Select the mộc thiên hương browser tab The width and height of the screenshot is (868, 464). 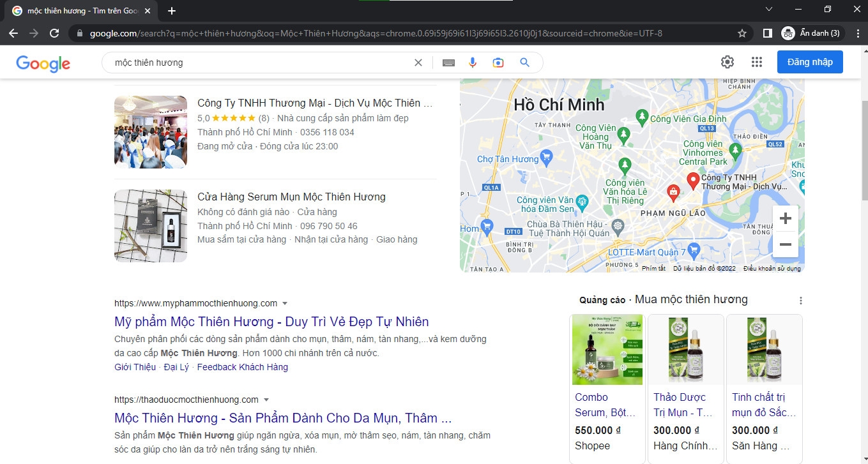[82, 11]
